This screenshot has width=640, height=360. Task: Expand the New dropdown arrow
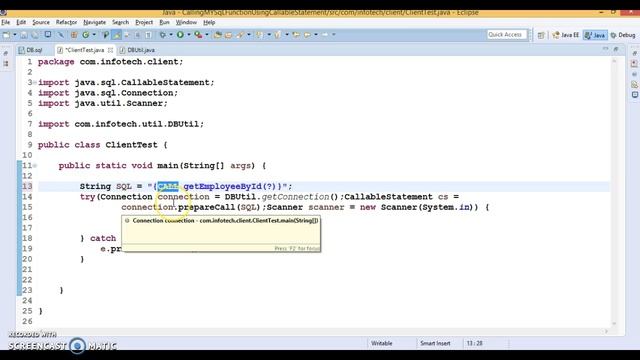[15, 35]
